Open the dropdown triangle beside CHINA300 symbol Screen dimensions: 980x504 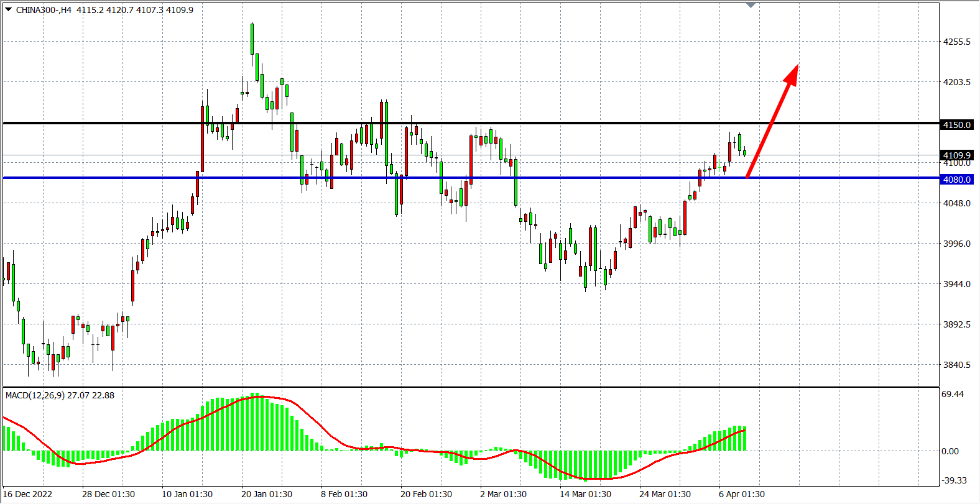tap(9, 10)
